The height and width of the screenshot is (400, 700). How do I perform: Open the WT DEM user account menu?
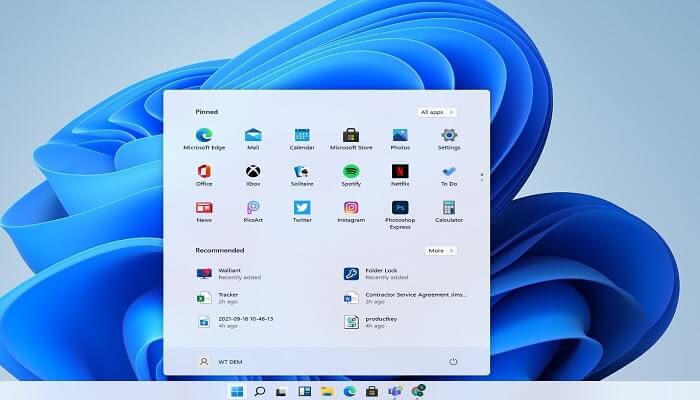pos(221,361)
